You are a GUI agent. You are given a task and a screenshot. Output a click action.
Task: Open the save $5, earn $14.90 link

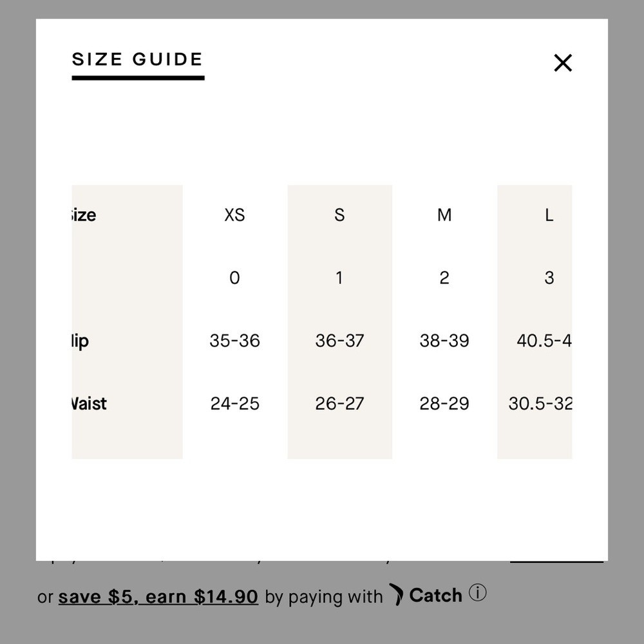tap(158, 597)
